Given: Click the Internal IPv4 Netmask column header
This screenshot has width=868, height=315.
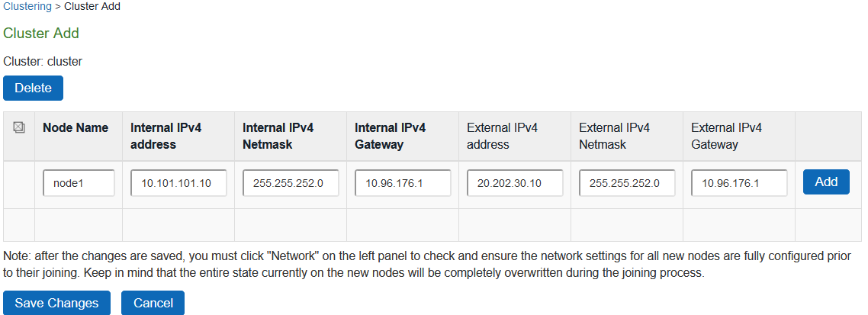Looking at the screenshot, I should click(x=278, y=137).
